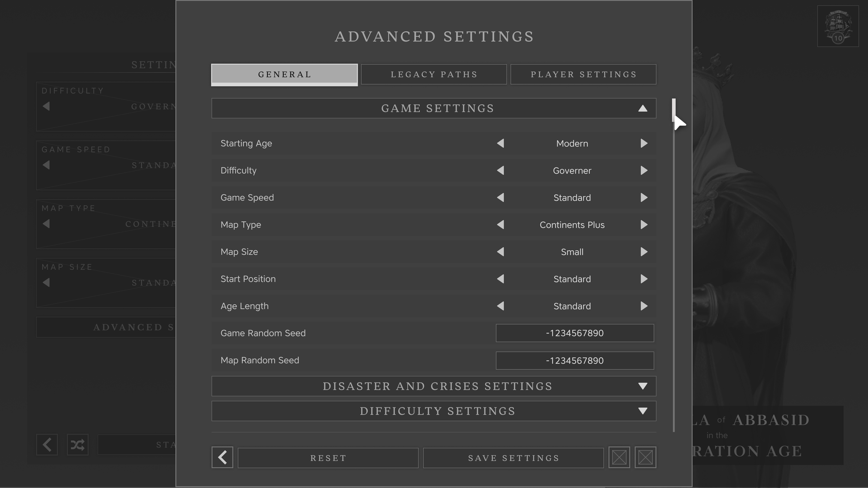This screenshot has width=868, height=488.
Task: Expand Disaster and Crises Settings
Action: 642,386
